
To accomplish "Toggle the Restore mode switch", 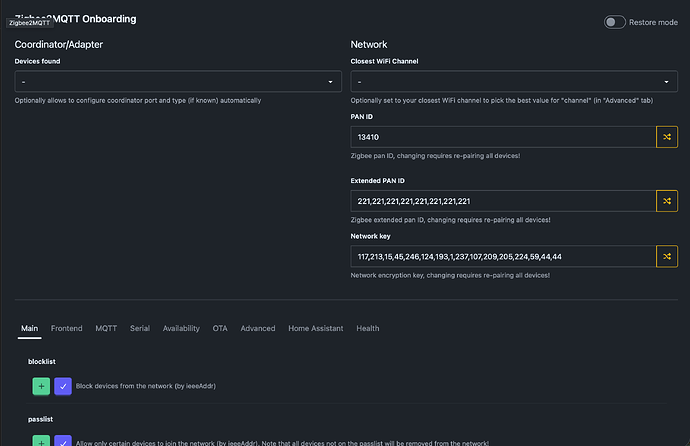I will [x=614, y=22].
